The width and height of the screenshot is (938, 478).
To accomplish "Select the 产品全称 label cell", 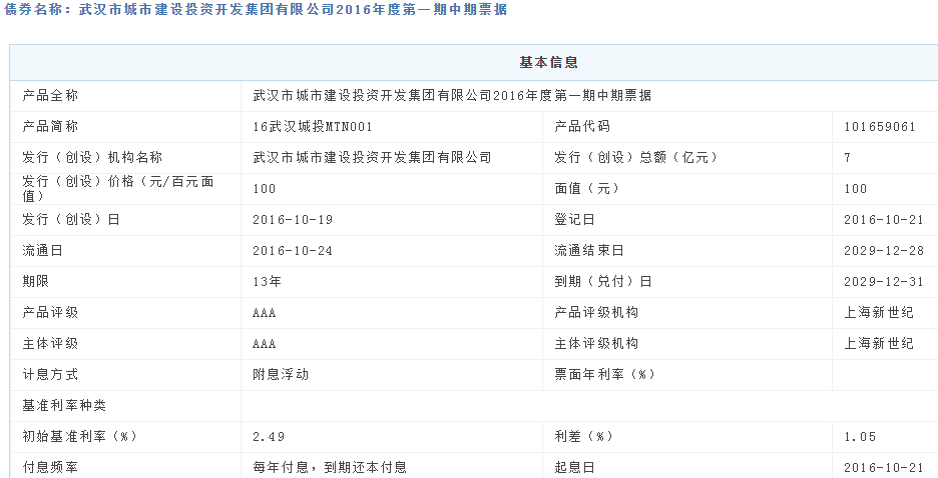I will coord(50,96).
